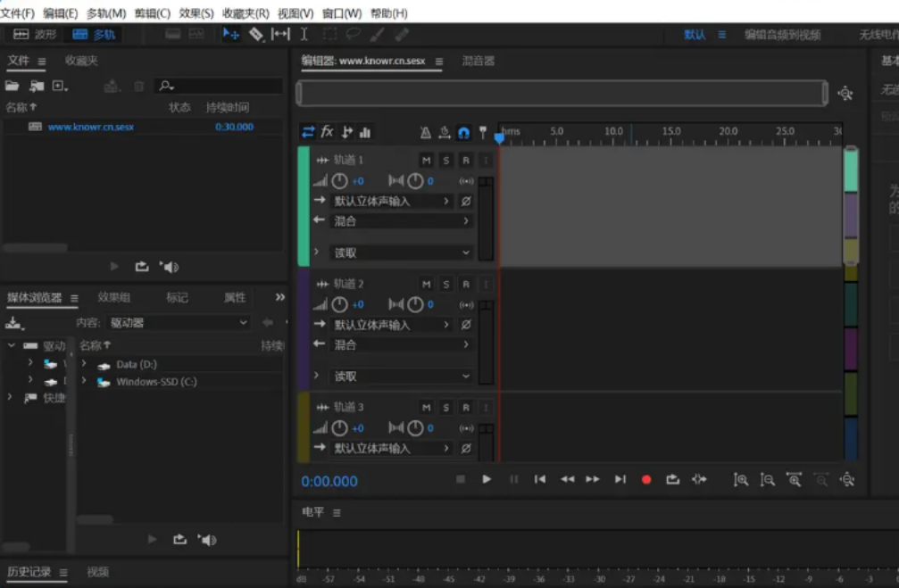Toggle the metronome in the Editor panel
This screenshot has width=899, height=588.
(425, 131)
